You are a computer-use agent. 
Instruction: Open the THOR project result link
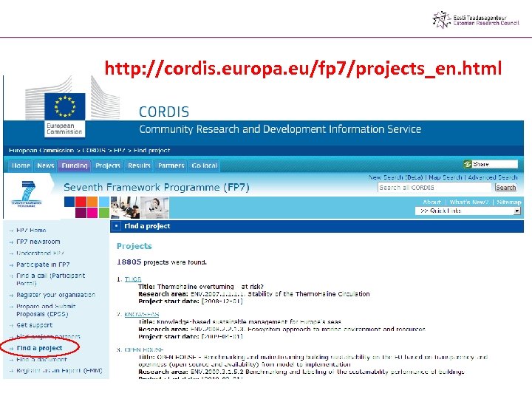[133, 279]
